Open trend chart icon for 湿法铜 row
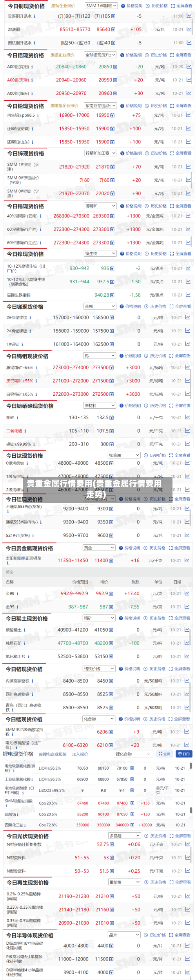The height and width of the screenshot is (980, 196). (x=189, y=29)
